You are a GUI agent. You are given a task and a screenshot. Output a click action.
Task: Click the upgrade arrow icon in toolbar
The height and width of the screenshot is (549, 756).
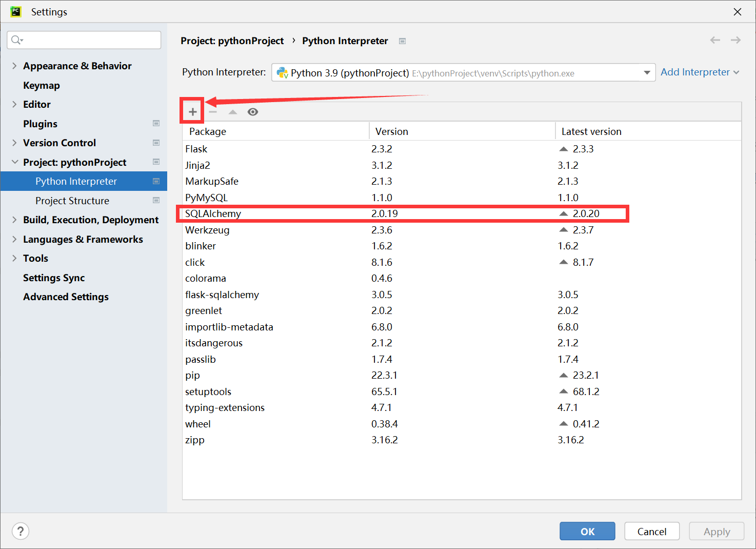pyautogui.click(x=233, y=112)
